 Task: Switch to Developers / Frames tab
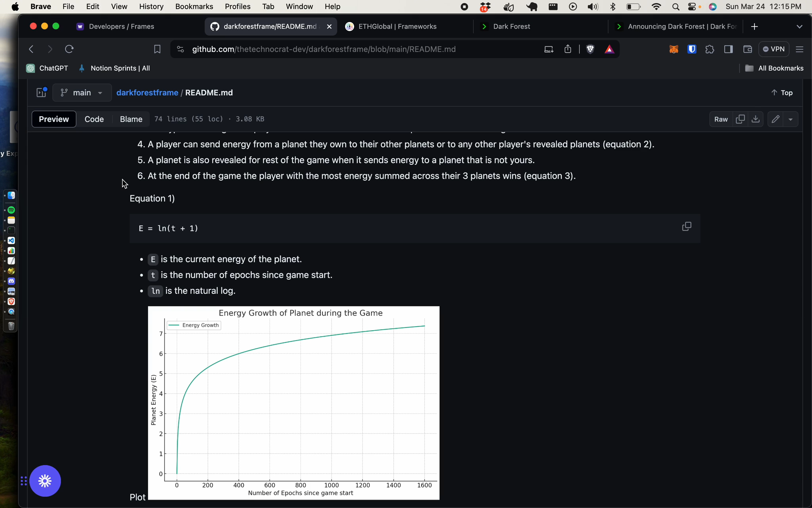point(121,27)
